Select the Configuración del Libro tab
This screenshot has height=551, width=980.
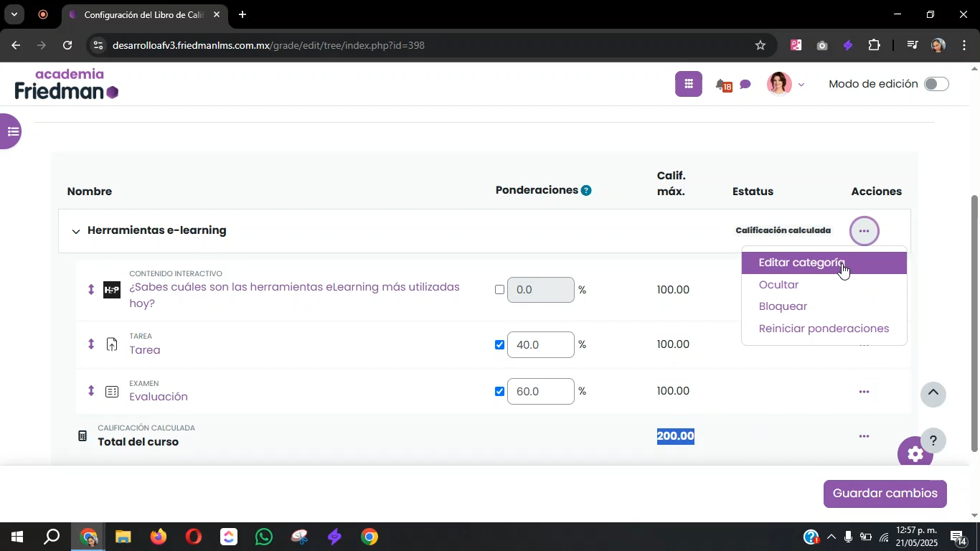(143, 14)
